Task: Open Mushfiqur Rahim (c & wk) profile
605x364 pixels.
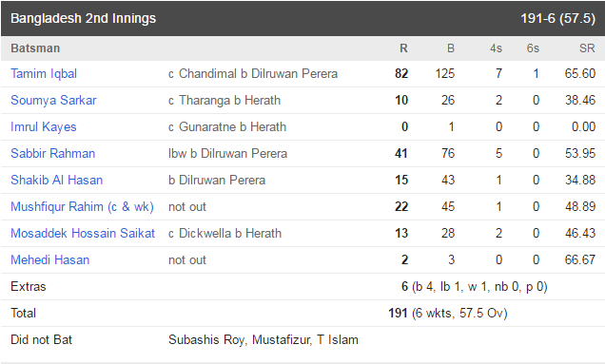Action: 82,206
